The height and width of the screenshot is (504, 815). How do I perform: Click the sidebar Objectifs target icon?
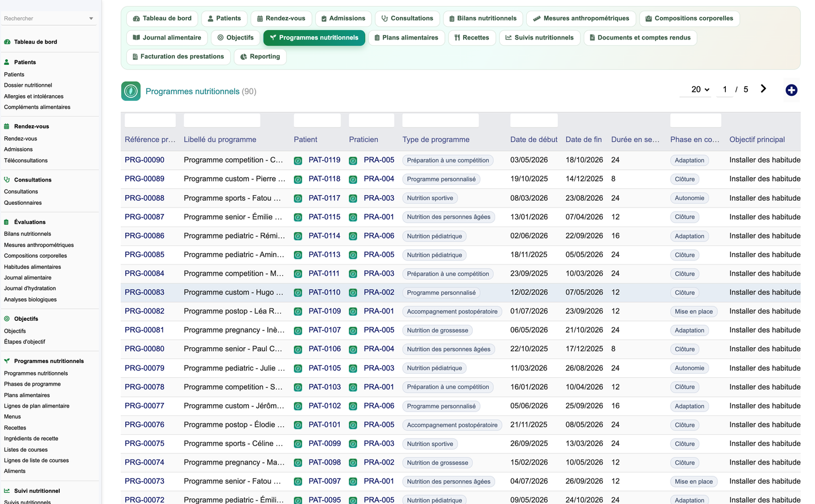click(x=7, y=319)
